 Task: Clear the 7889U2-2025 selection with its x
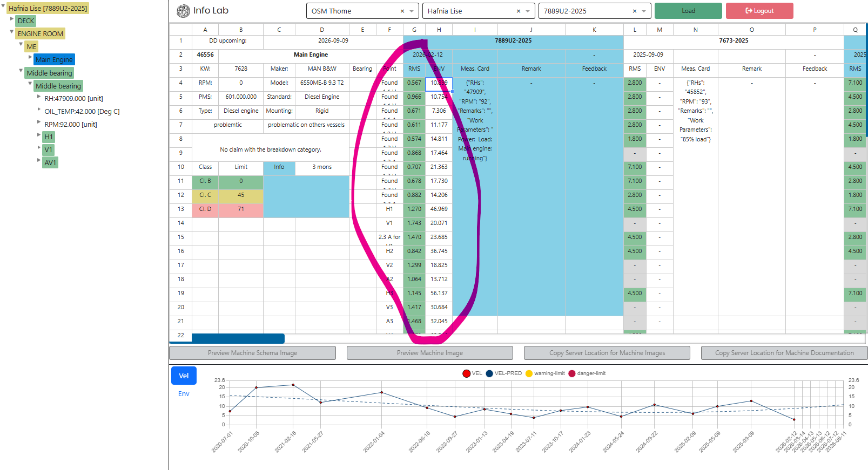coord(634,11)
